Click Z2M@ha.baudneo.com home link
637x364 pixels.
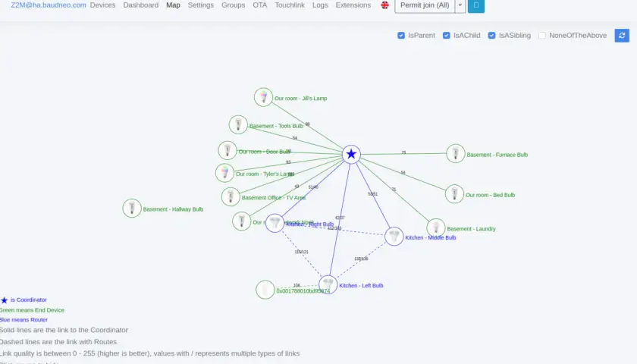(x=49, y=5)
